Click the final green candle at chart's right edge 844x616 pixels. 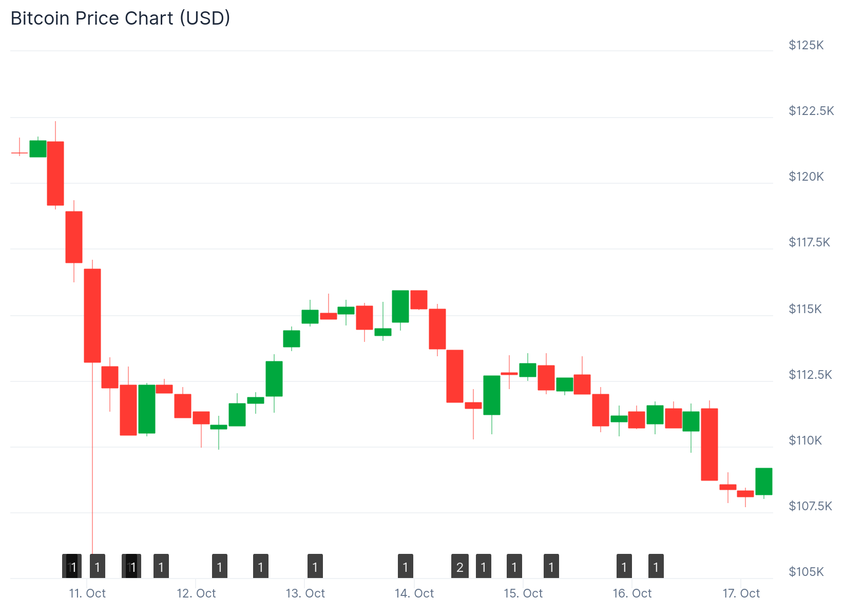click(764, 482)
